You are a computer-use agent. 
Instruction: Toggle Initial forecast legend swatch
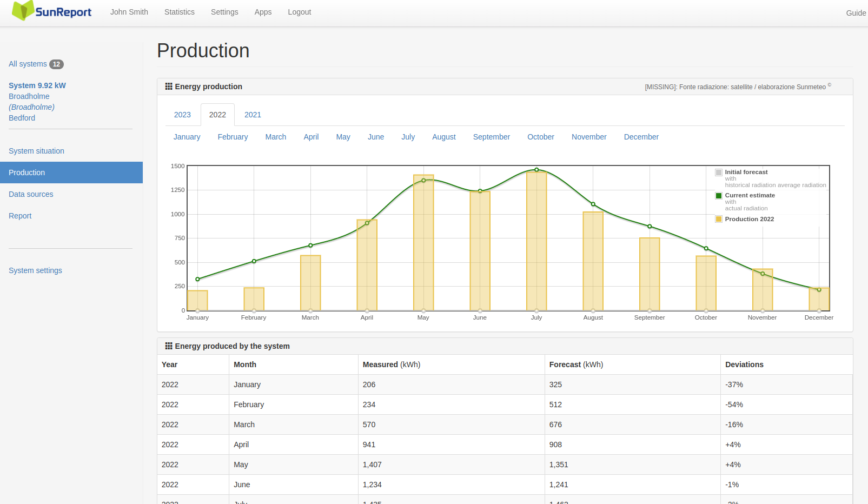click(719, 173)
